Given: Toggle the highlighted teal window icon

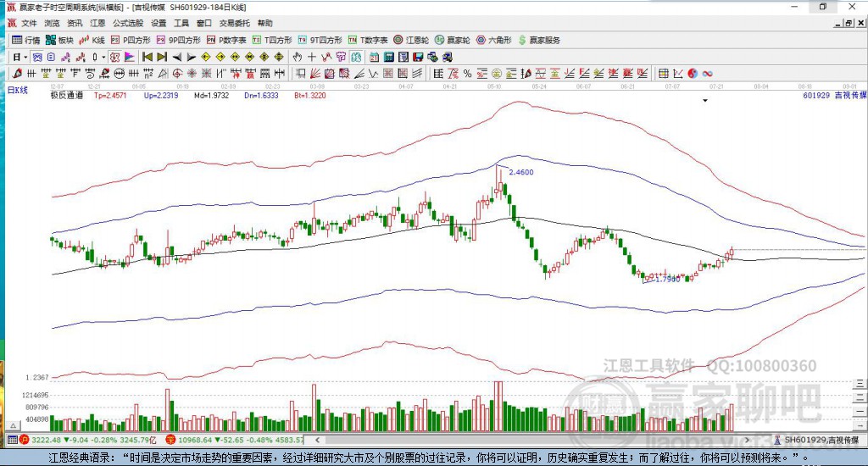Looking at the screenshot, I should 356,57.
